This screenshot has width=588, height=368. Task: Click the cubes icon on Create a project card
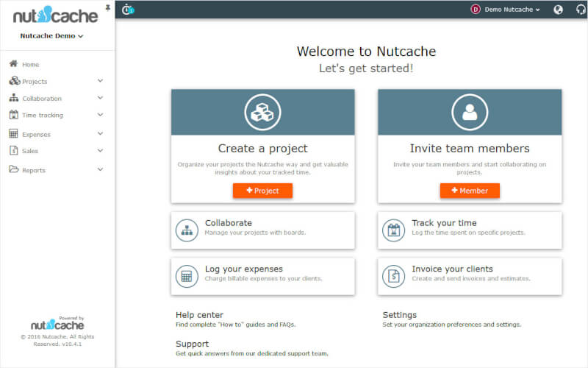click(x=262, y=113)
